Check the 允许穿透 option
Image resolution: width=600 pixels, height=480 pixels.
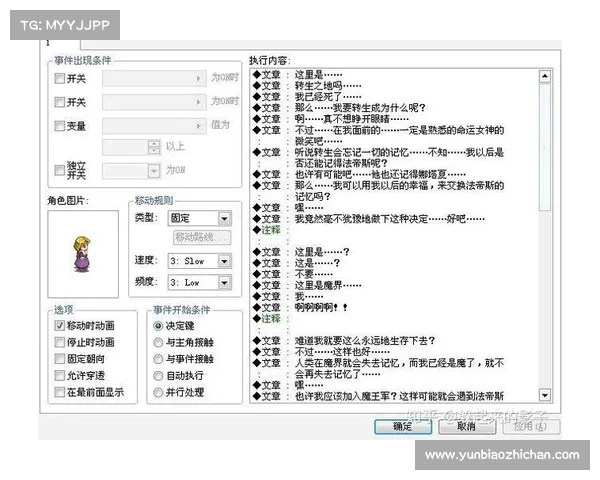59,375
